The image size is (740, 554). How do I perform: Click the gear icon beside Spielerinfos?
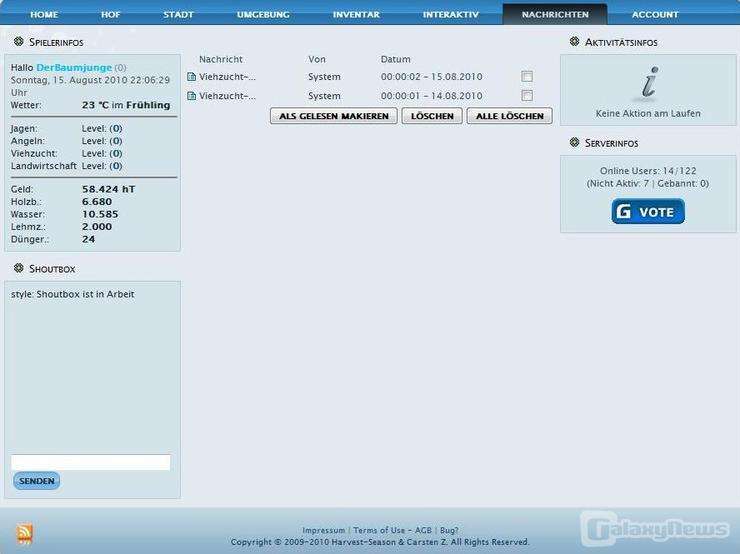click(x=19, y=42)
